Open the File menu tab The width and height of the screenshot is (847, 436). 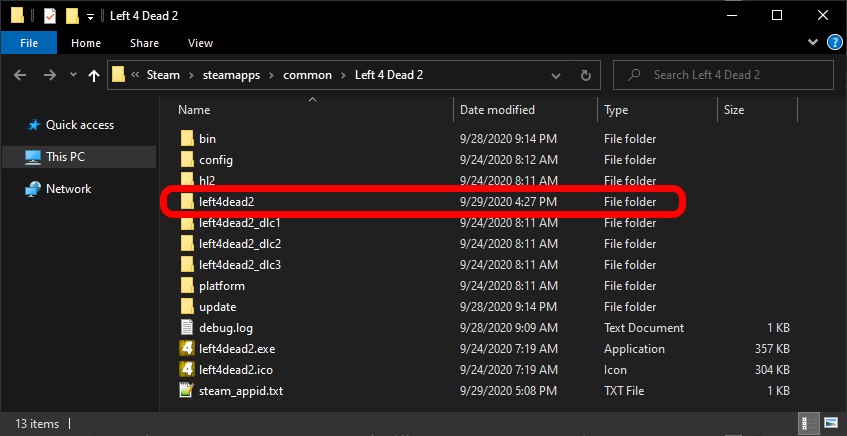tap(29, 43)
